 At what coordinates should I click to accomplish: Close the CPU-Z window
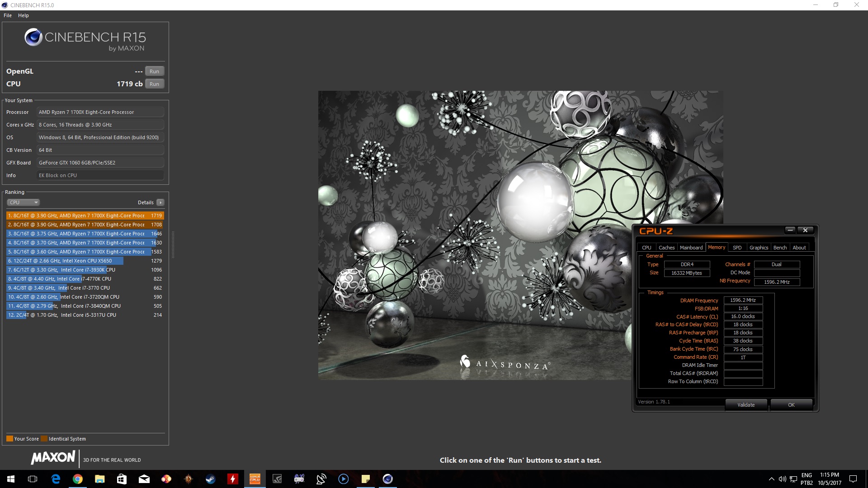(805, 230)
